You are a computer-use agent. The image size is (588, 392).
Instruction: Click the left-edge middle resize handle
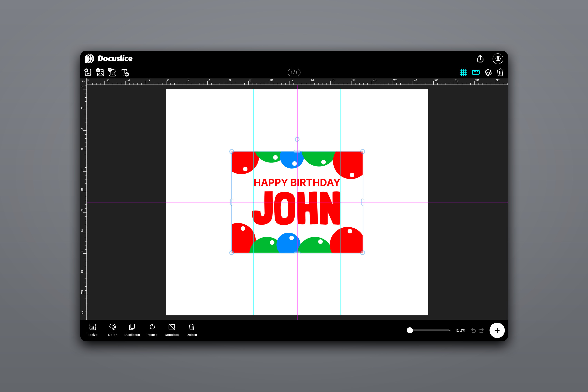click(231, 202)
